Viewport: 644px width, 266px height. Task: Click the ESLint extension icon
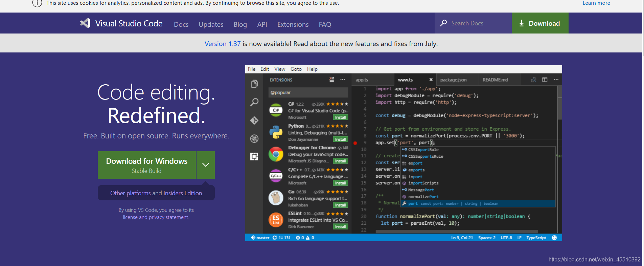[x=276, y=220]
